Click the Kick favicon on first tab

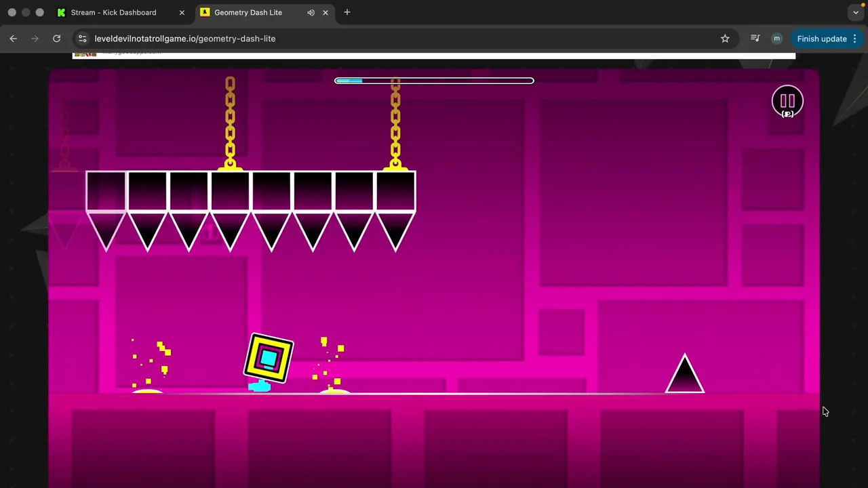(61, 12)
